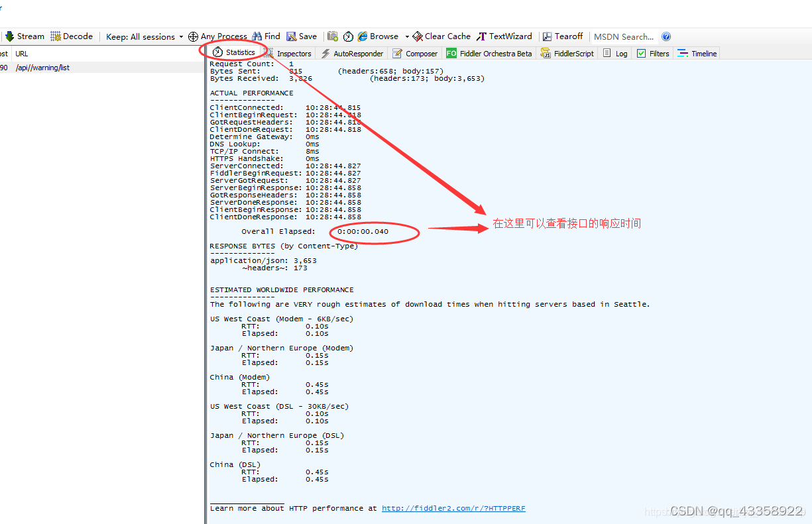This screenshot has width=812, height=524.
Task: Switch to the Log tab
Action: (615, 54)
